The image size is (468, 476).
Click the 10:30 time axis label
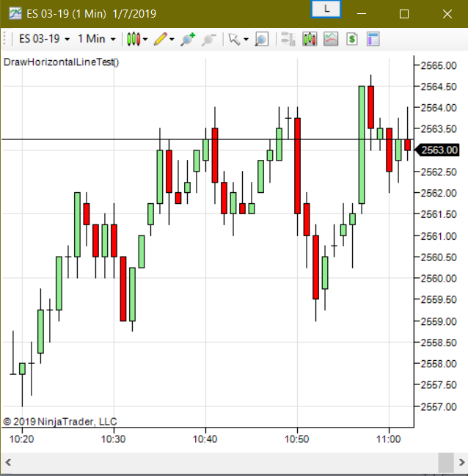click(x=113, y=439)
